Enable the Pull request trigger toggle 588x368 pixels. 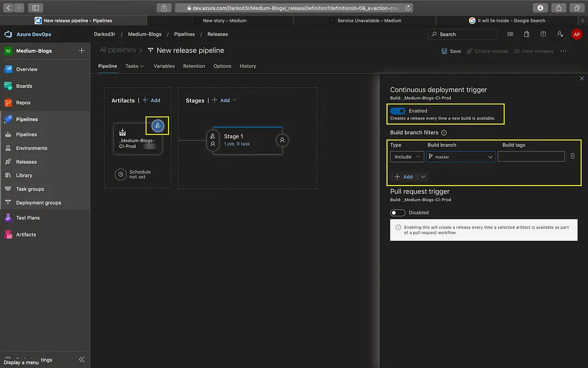pyautogui.click(x=398, y=213)
